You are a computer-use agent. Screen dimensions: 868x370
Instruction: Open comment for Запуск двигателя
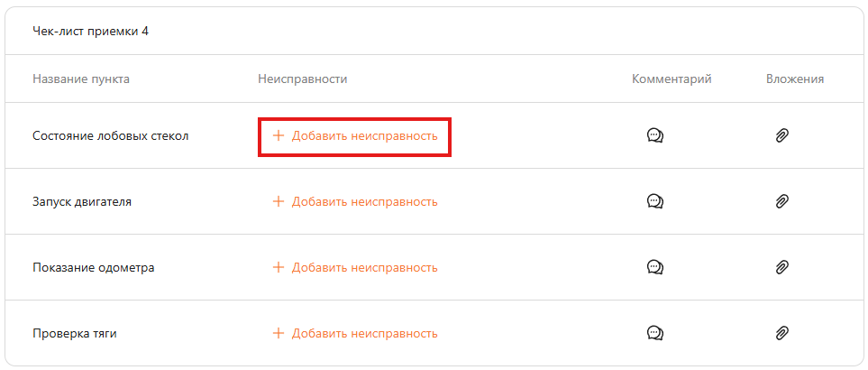click(655, 201)
